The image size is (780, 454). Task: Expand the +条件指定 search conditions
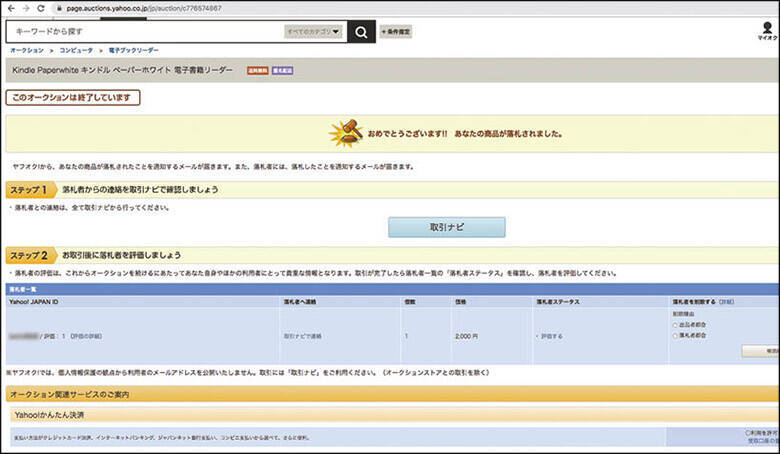(x=396, y=31)
